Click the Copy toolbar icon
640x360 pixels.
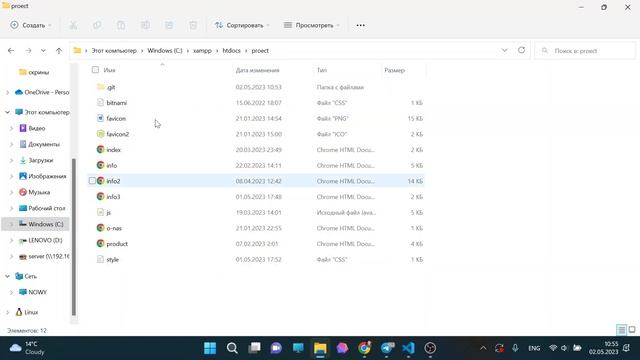pos(97,25)
